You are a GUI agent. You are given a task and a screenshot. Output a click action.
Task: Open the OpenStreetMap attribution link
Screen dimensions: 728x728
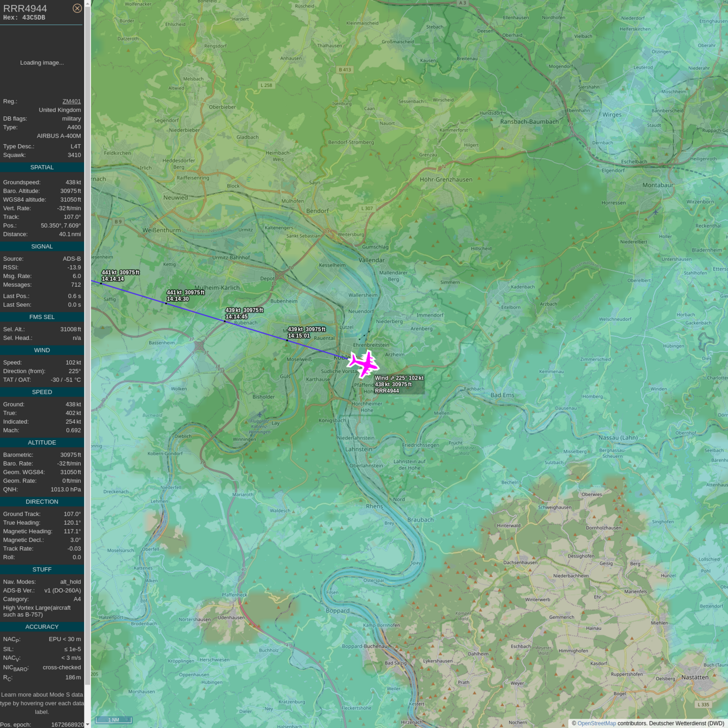coord(596,723)
